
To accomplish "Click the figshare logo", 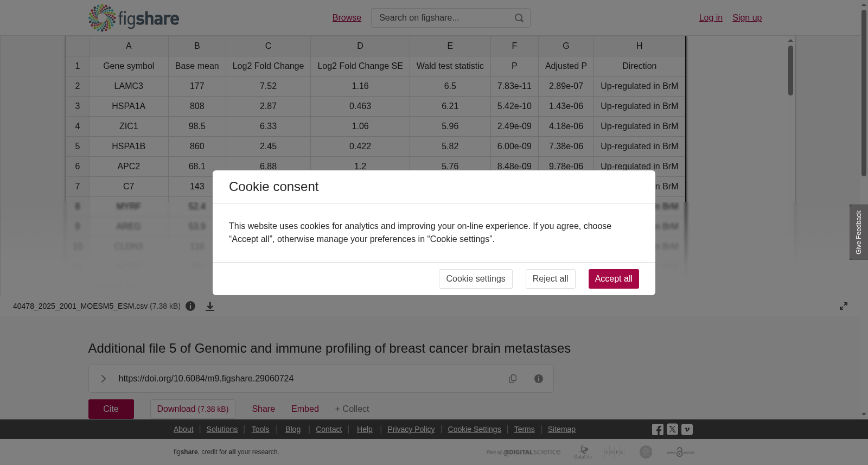I will [133, 18].
